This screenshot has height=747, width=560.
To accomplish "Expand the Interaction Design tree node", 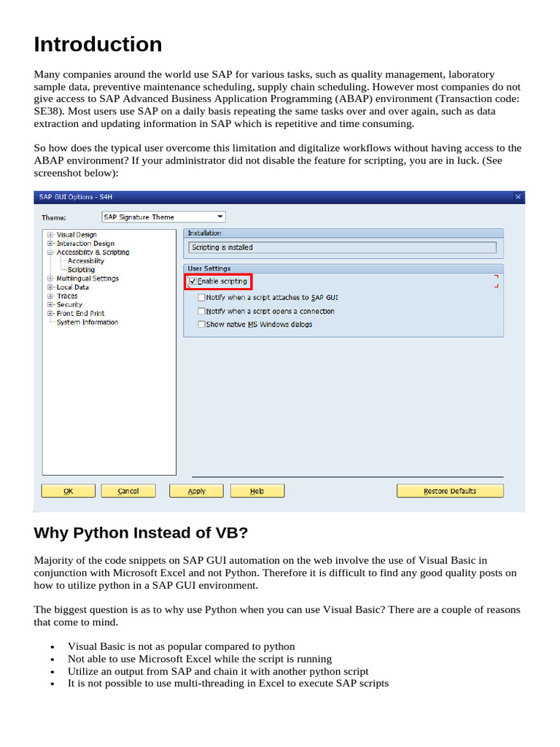I will pos(50,244).
